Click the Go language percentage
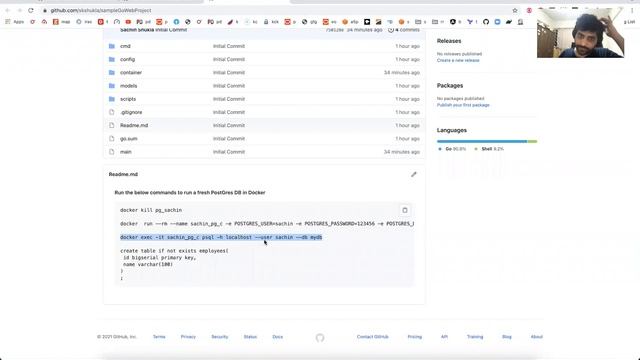Viewport: 640px width, 360px height. pyautogui.click(x=456, y=149)
